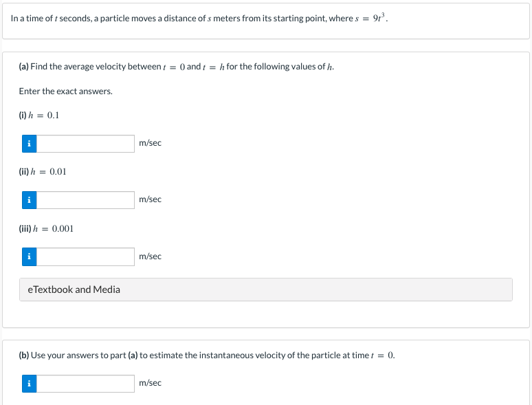
Task: Click the (ii) h = 0.01 label
Action: click(43, 172)
